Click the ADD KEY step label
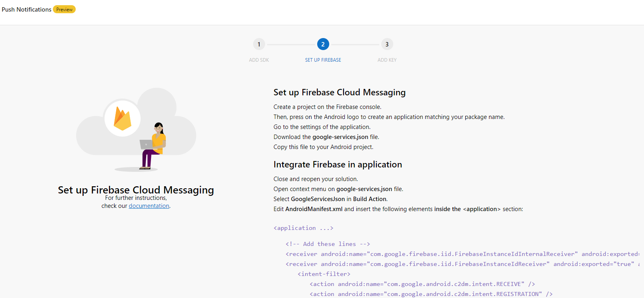This screenshot has width=644, height=298. 387,60
